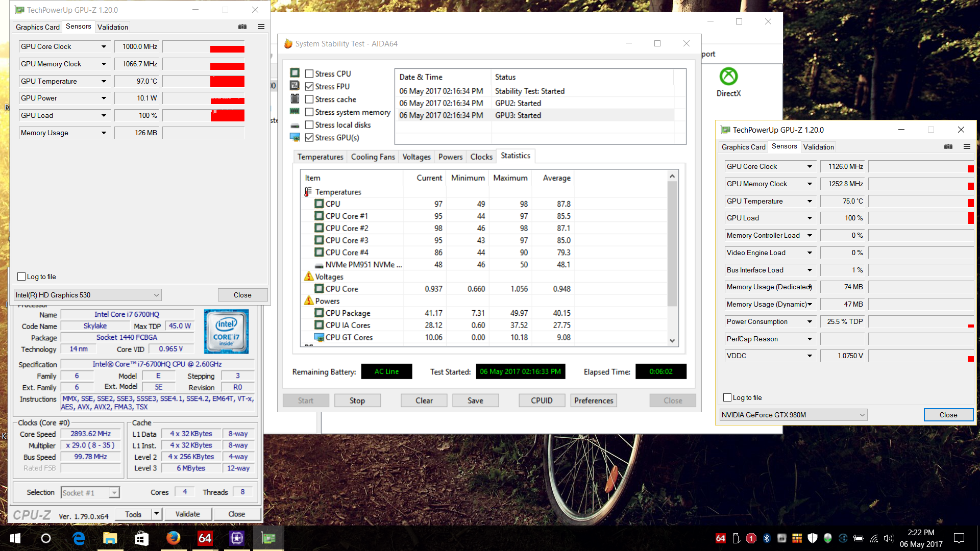The width and height of the screenshot is (980, 551).
Task: Open AIDA64 Preferences
Action: point(593,400)
